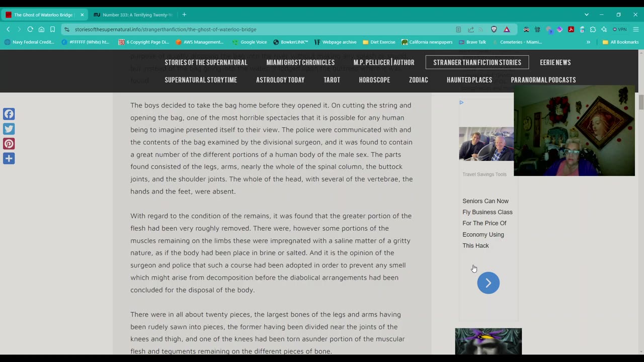Go back to the previous page
644x362 pixels.
(x=8, y=29)
